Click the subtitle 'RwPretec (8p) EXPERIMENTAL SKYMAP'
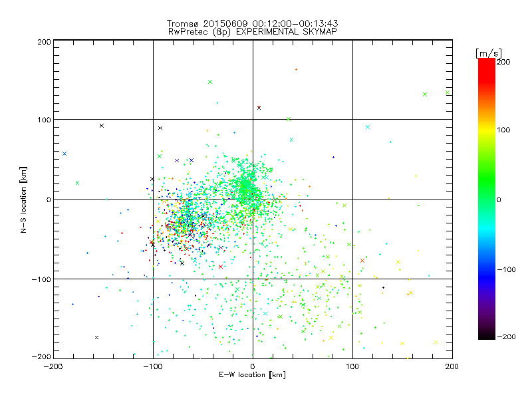Image resolution: width=532 pixels, height=399 pixels. point(253,32)
